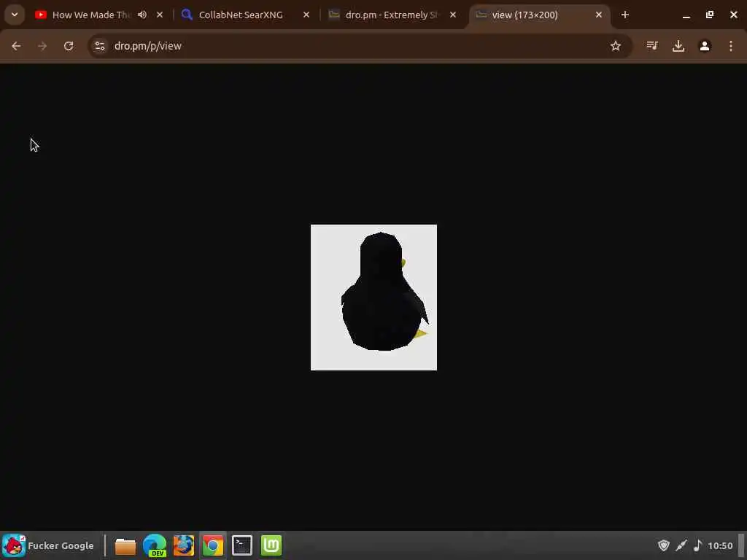This screenshot has width=747, height=560.
Task: Close the Chrome window
Action: (x=734, y=15)
